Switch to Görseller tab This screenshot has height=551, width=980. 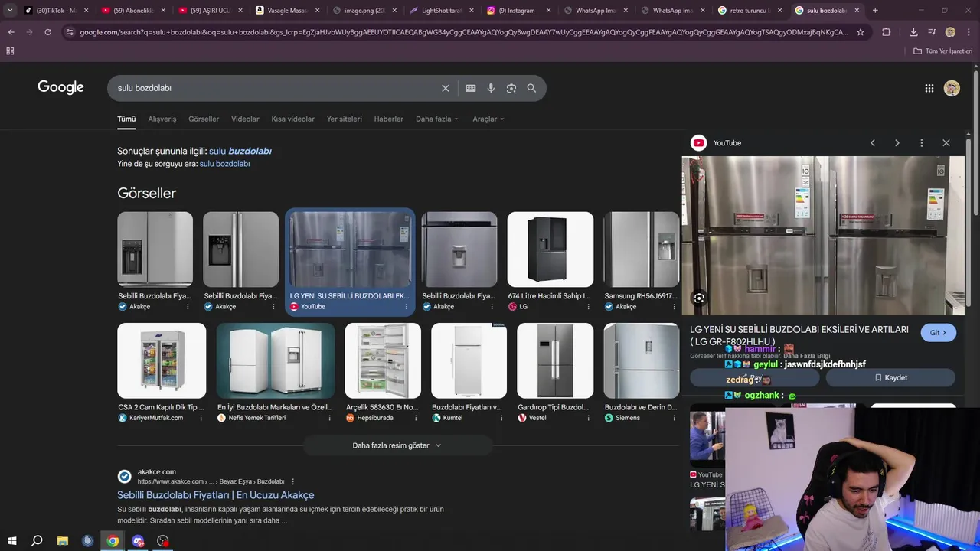pos(204,119)
